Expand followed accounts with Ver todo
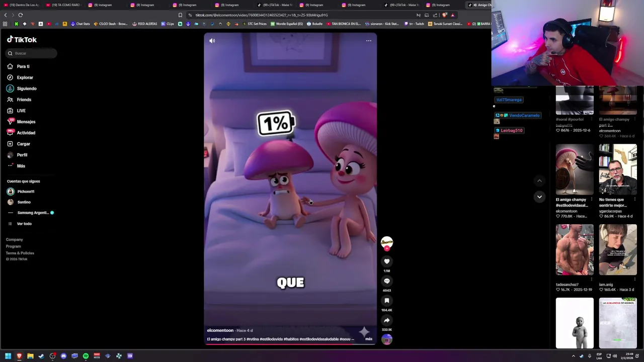Viewport: 644px width, 362px height. (x=24, y=224)
